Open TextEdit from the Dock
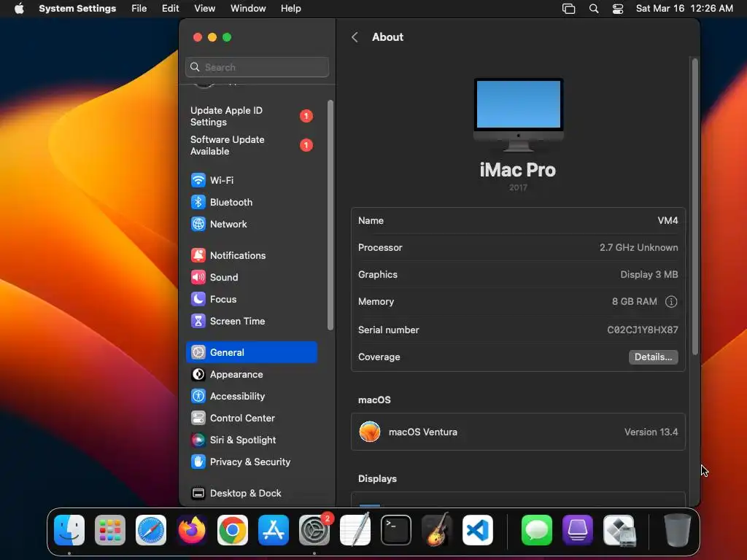 click(355, 530)
